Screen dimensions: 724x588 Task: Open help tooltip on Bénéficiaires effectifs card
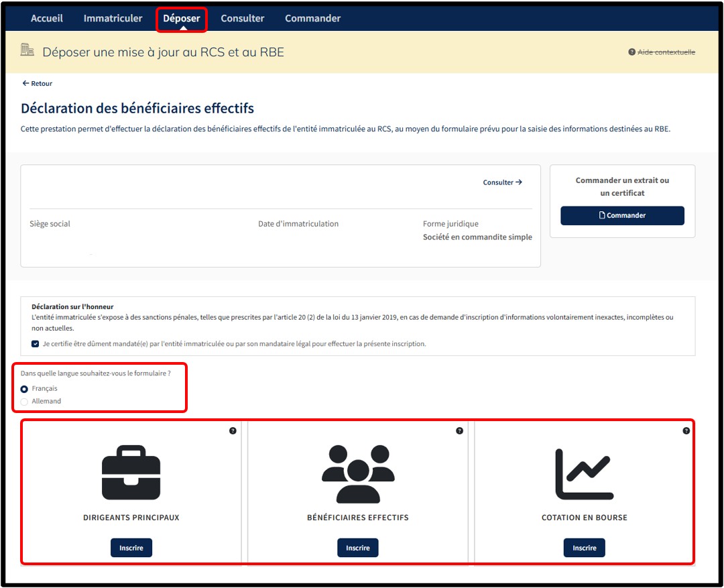pyautogui.click(x=459, y=430)
